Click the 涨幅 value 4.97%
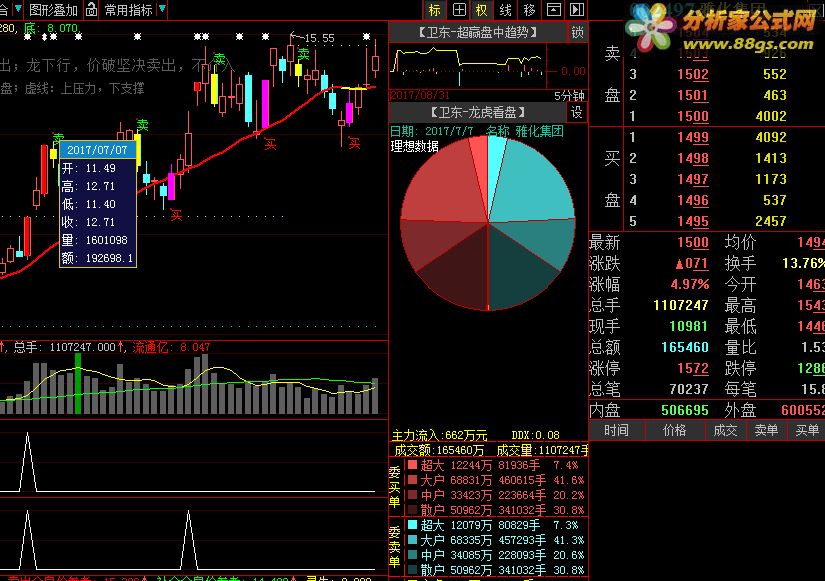Image resolution: width=825 pixels, height=581 pixels. 690,285
